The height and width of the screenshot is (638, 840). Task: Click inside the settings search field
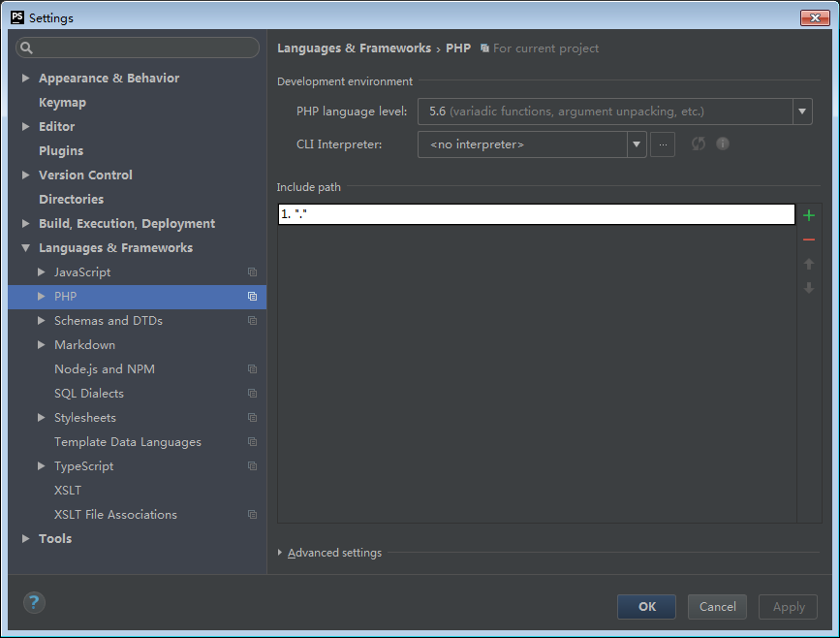[137, 47]
